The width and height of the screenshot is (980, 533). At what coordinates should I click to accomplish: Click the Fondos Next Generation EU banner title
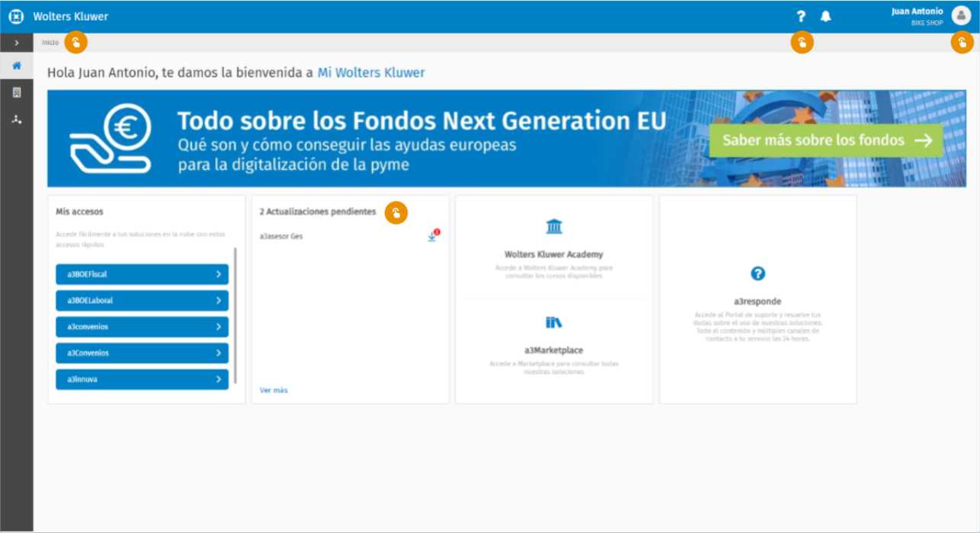(421, 120)
